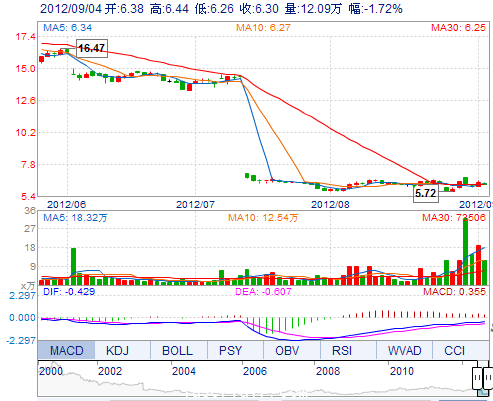This screenshot has width=493, height=401.
Task: Click the 2008 year on timeline
Action: pyautogui.click(x=328, y=371)
